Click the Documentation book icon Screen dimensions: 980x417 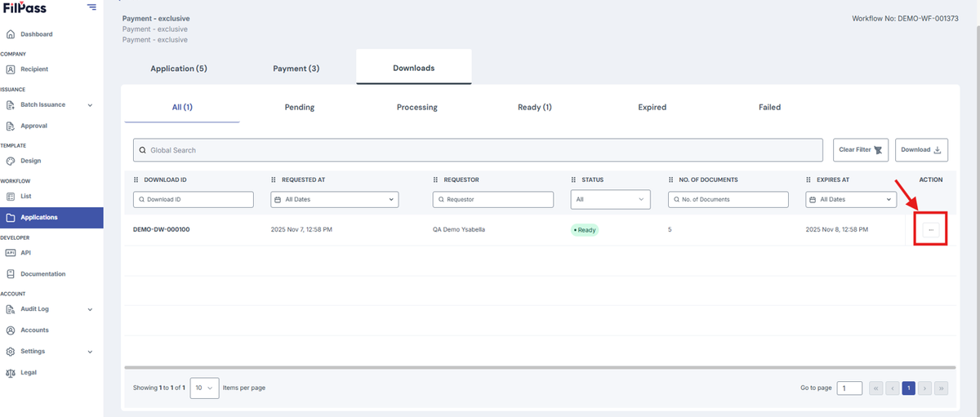point(11,273)
